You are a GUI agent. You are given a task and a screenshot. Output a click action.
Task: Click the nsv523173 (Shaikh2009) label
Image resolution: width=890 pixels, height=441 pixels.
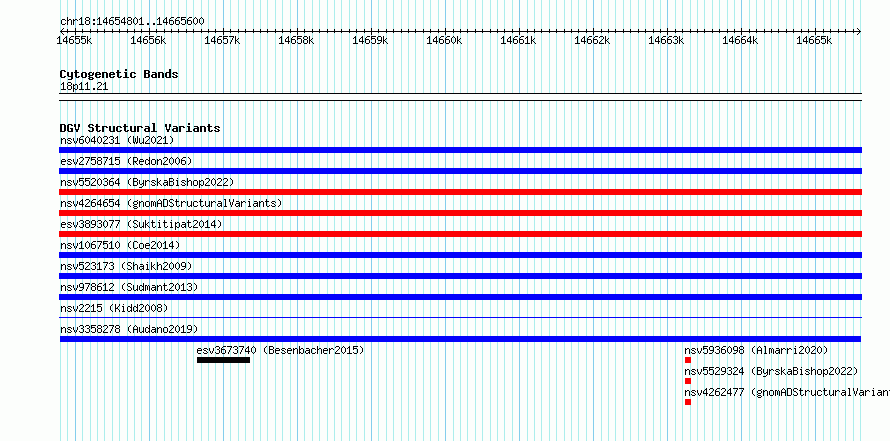(x=126, y=266)
